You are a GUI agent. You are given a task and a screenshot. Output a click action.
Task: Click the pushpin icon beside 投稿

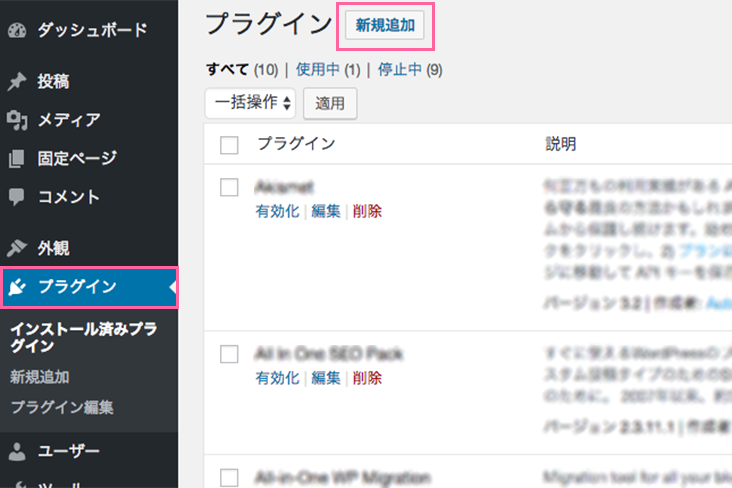pos(17,82)
